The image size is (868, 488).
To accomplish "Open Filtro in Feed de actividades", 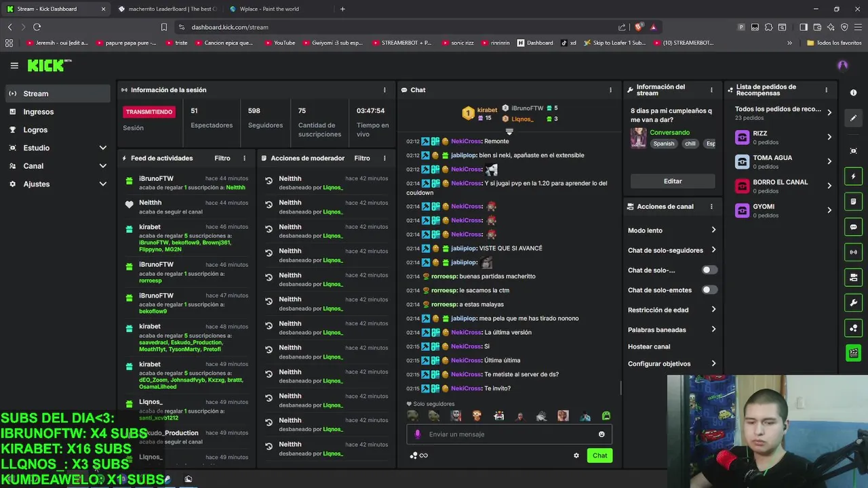I will (x=222, y=158).
